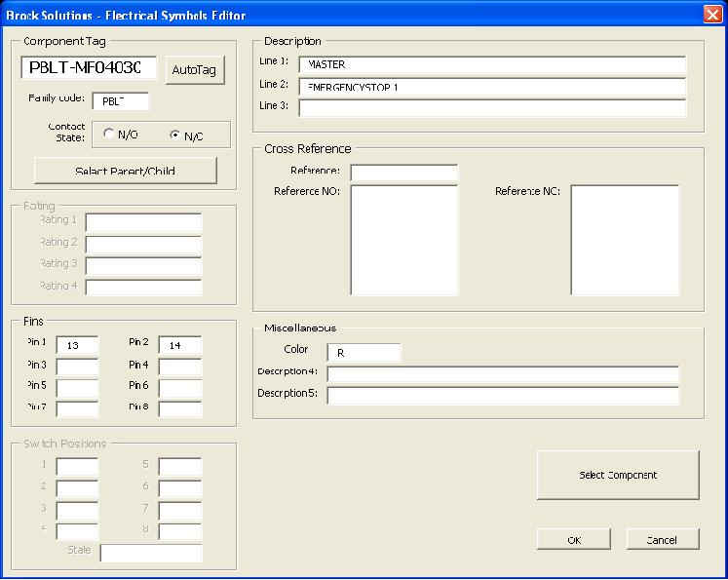Click the Pin 4 field
The image size is (728, 580).
coord(180,367)
